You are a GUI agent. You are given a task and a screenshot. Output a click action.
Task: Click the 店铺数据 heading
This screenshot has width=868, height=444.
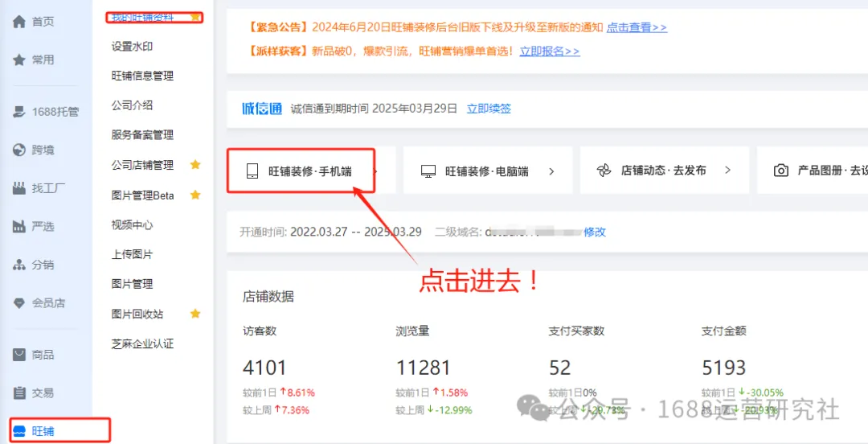tap(268, 297)
